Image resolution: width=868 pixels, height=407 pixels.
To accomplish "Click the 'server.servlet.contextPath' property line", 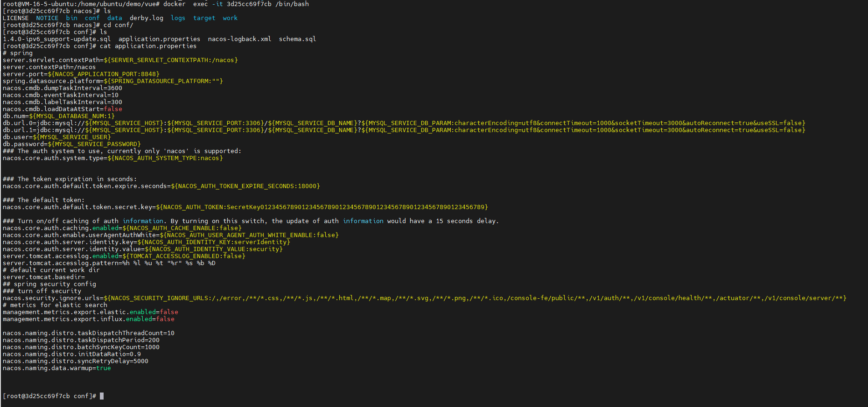I will 120,60.
